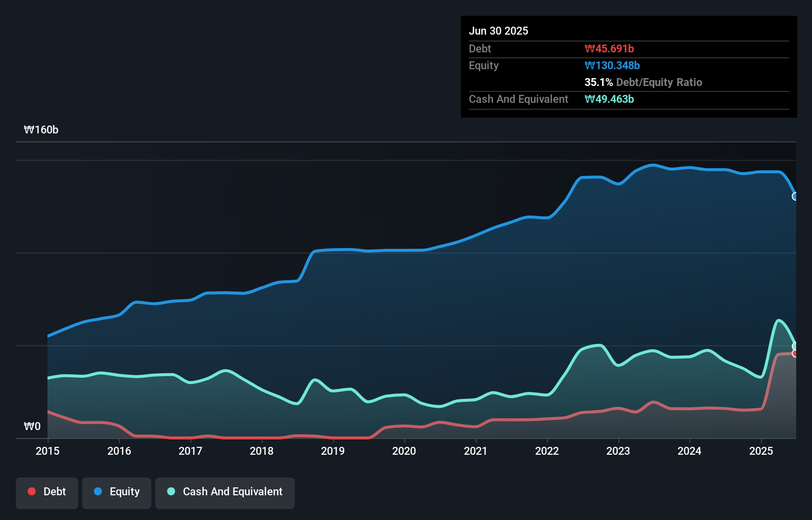The image size is (812, 520).
Task: Click the 35.1% Debt/Equity Ratio text
Action: coord(643,82)
